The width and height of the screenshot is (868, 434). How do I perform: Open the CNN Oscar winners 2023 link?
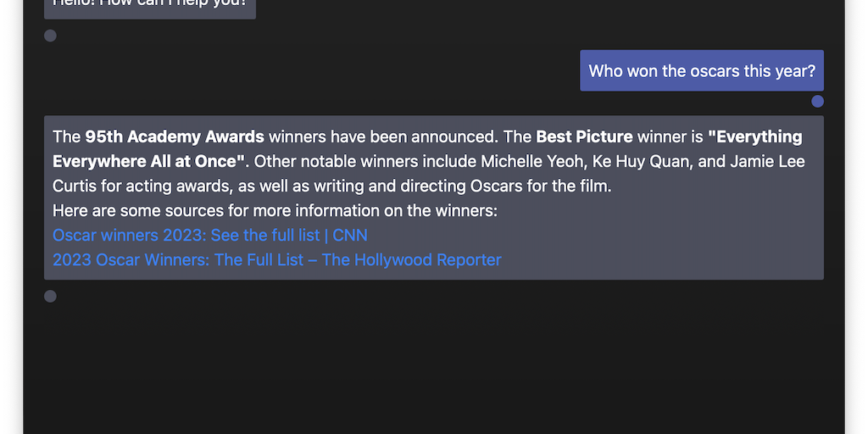click(209, 235)
